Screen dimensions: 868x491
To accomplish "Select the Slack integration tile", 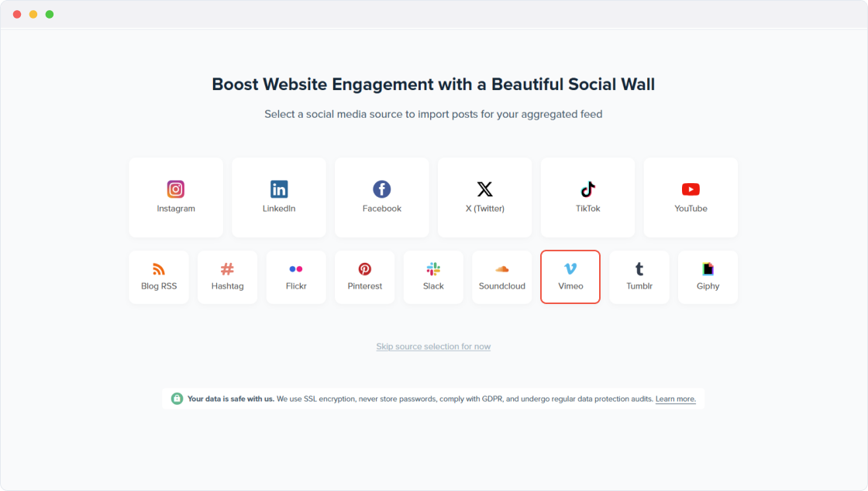I will point(433,277).
